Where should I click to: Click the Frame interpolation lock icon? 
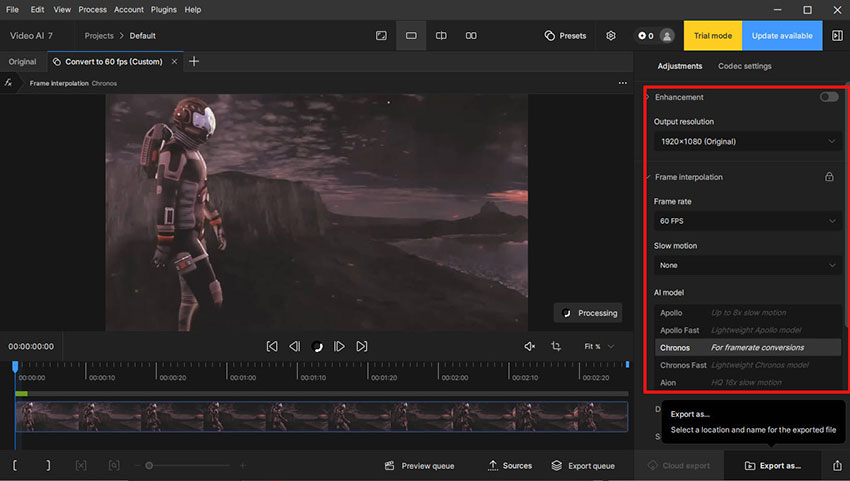pyautogui.click(x=828, y=177)
